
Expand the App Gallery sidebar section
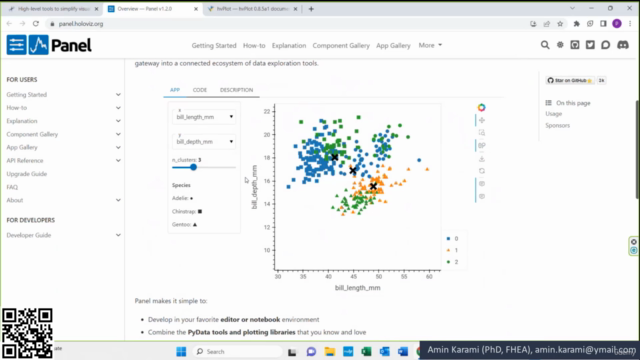[118, 147]
